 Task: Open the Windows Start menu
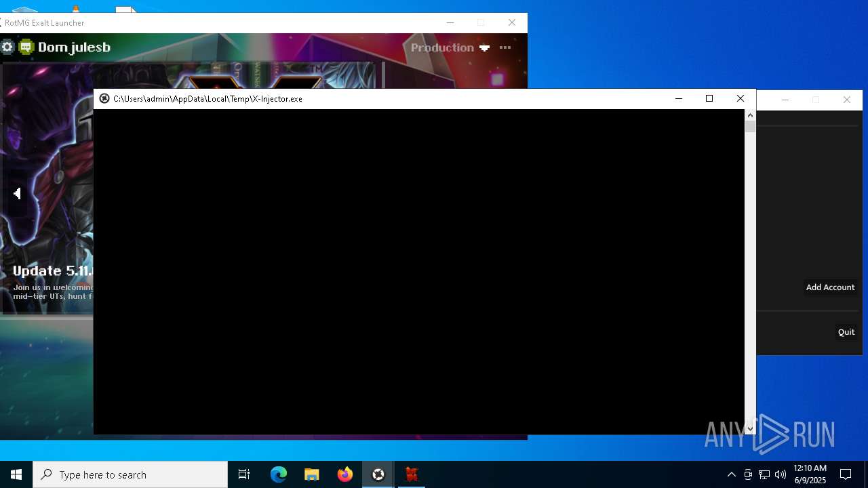click(x=16, y=474)
